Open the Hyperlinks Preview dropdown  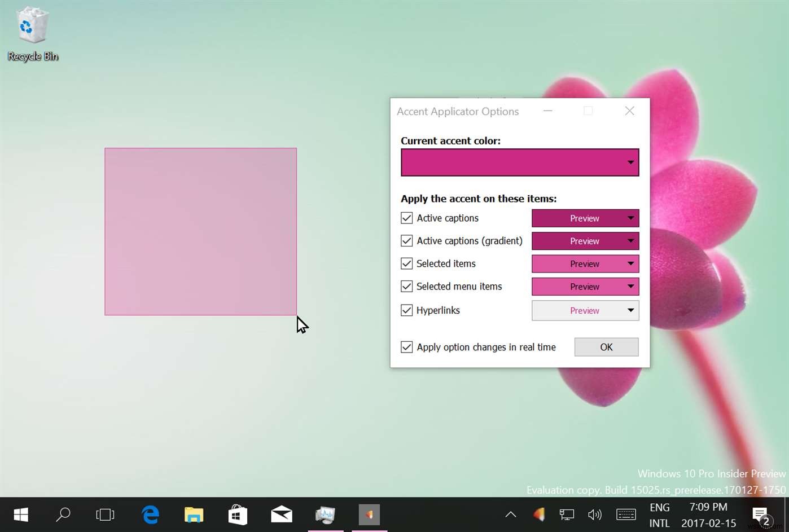[630, 310]
